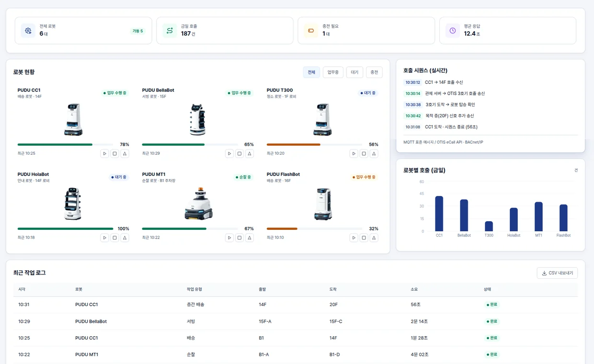Click the clock icon on 평균 응답 card
Viewport: 594px width, 364px height.
pos(453,31)
